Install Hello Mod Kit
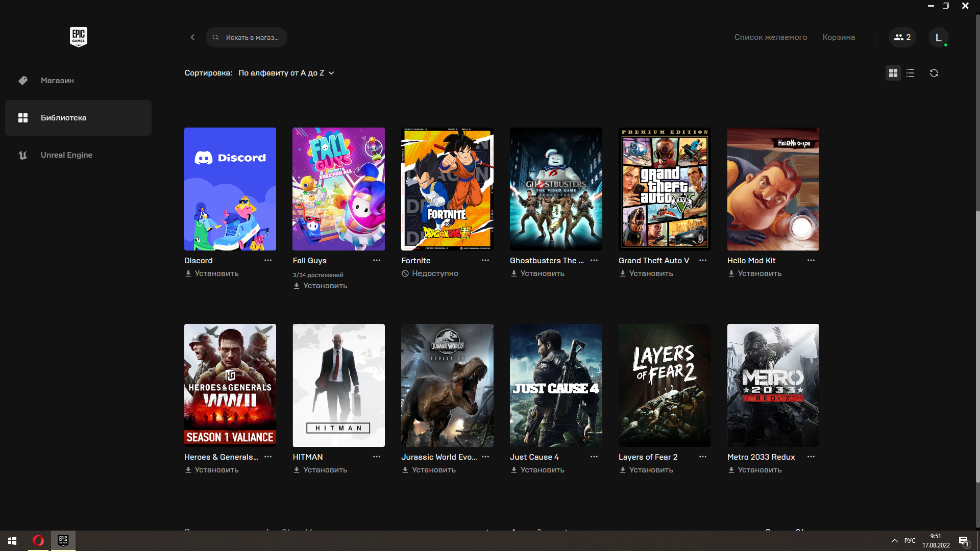The height and width of the screenshot is (551, 980). (754, 273)
